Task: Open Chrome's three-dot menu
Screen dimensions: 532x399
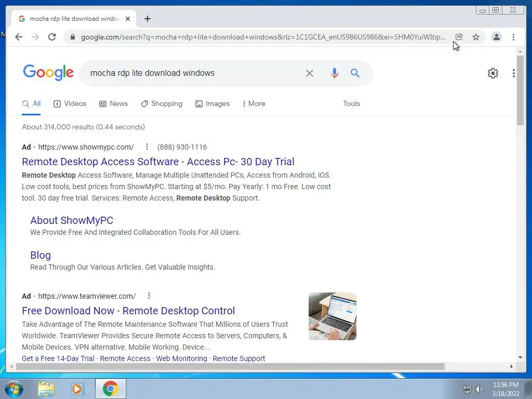Action: point(513,37)
